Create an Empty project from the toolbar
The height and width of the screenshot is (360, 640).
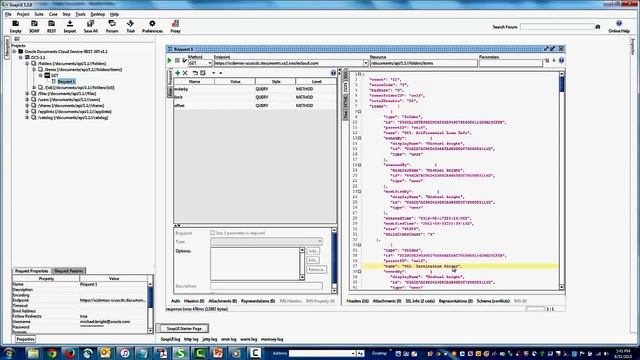click(16, 27)
